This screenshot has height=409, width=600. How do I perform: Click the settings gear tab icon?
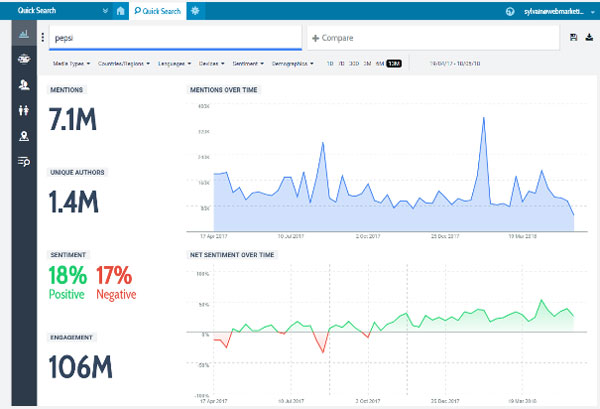tap(195, 11)
